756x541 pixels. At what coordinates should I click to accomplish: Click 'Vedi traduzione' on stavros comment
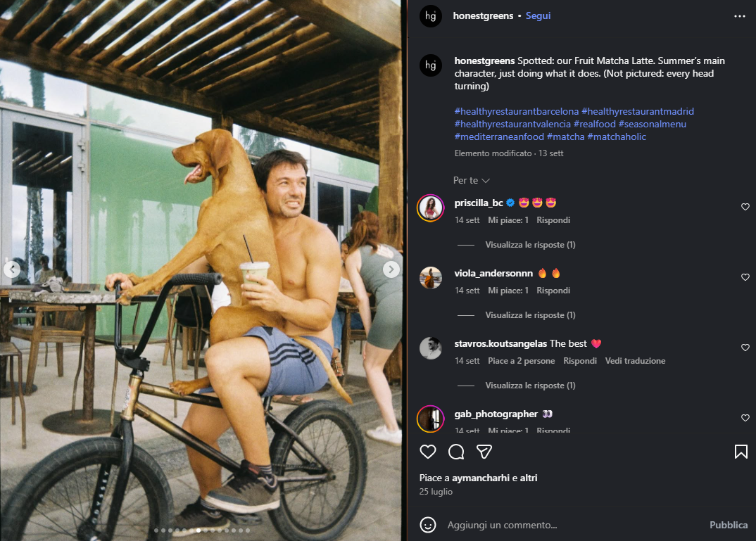pos(635,361)
